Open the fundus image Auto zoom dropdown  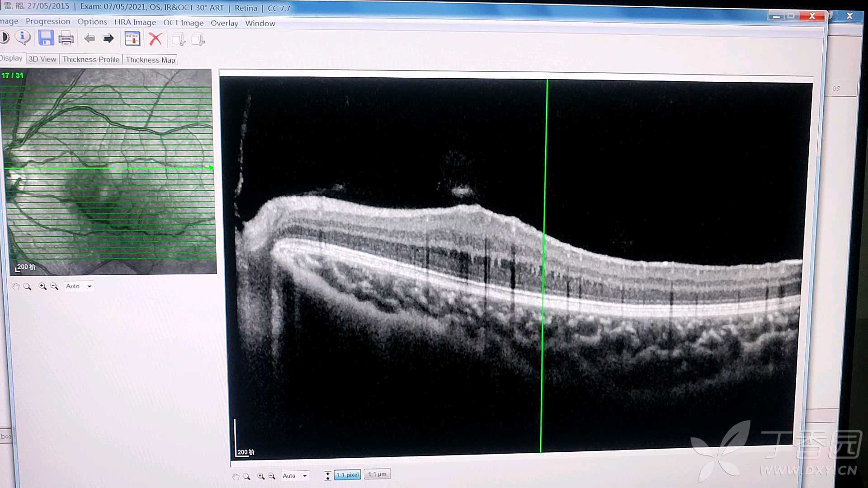pyautogui.click(x=79, y=286)
